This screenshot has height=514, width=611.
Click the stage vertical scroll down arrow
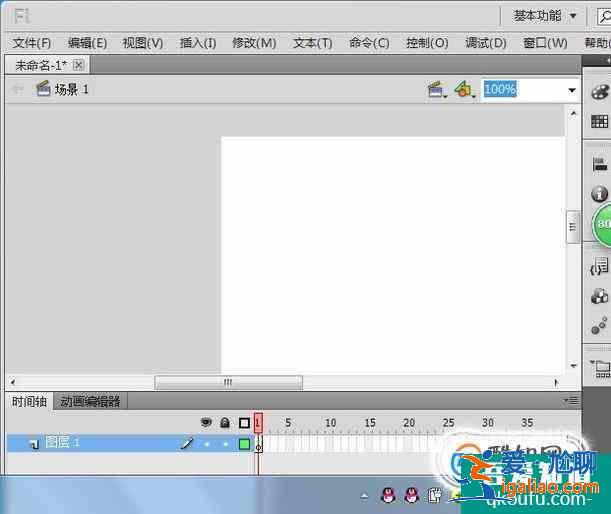pyautogui.click(x=573, y=366)
